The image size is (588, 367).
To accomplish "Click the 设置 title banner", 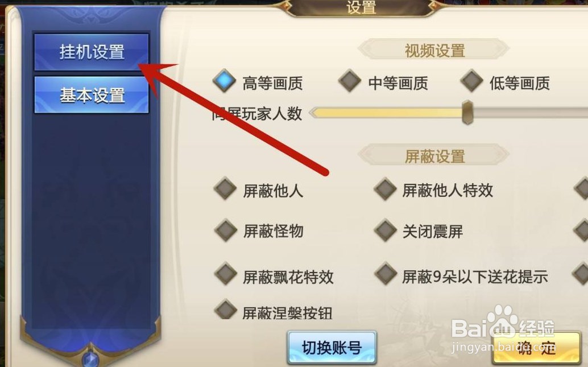I will (x=361, y=7).
